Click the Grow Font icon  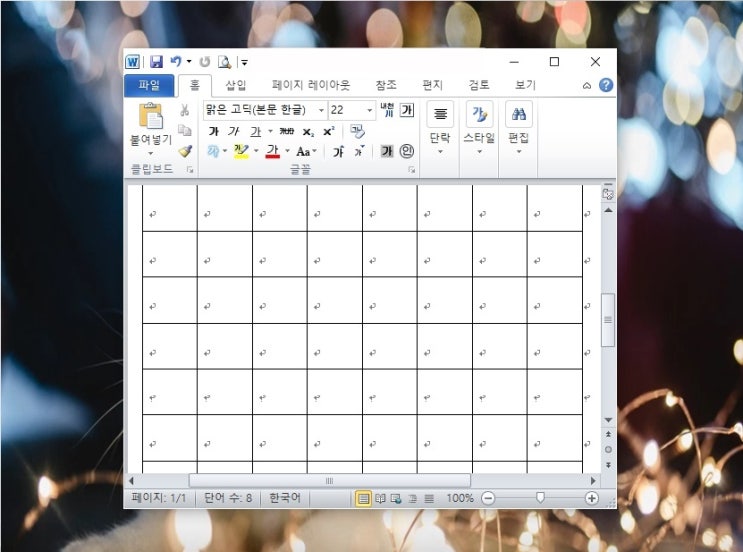[x=338, y=151]
